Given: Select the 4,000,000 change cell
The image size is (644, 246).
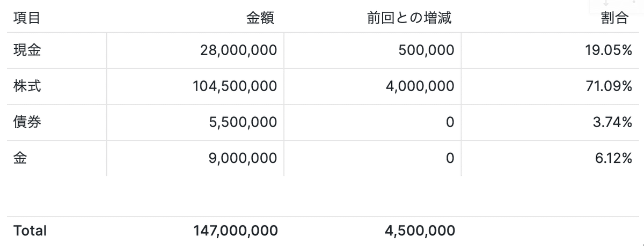Looking at the screenshot, I should click(x=420, y=86).
